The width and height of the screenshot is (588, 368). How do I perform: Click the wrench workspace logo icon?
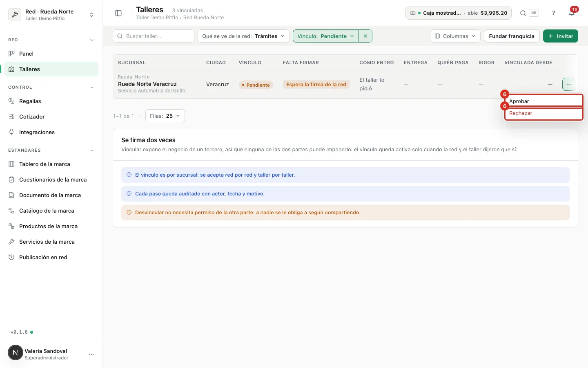[x=15, y=15]
